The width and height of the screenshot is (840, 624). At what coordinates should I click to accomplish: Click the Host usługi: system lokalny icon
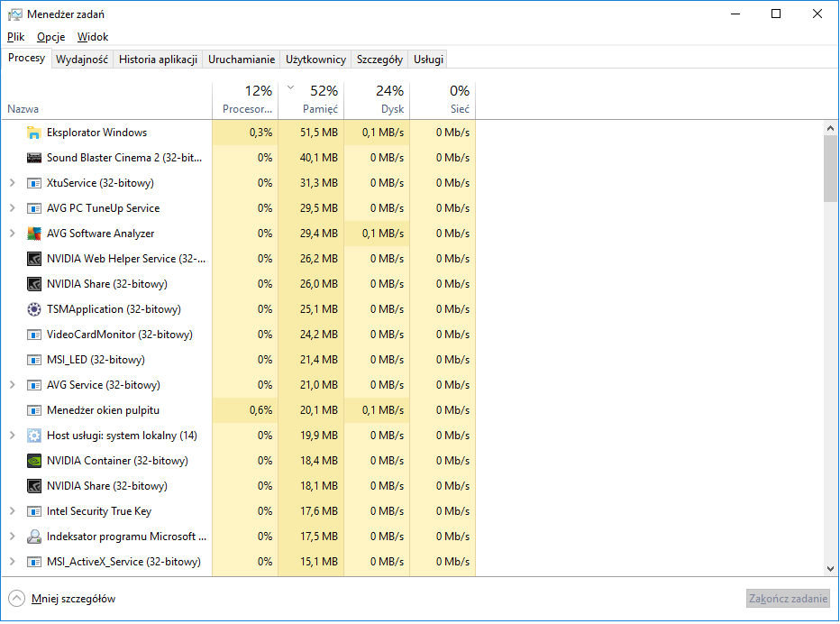point(33,436)
